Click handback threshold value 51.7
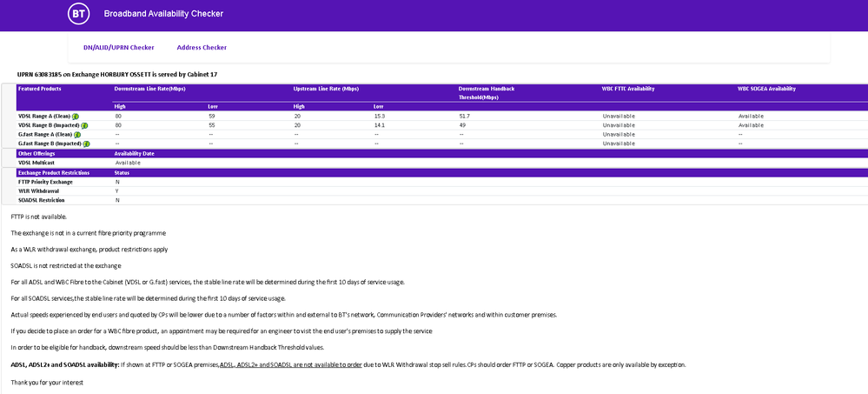The height and width of the screenshot is (394, 868). [465, 117]
